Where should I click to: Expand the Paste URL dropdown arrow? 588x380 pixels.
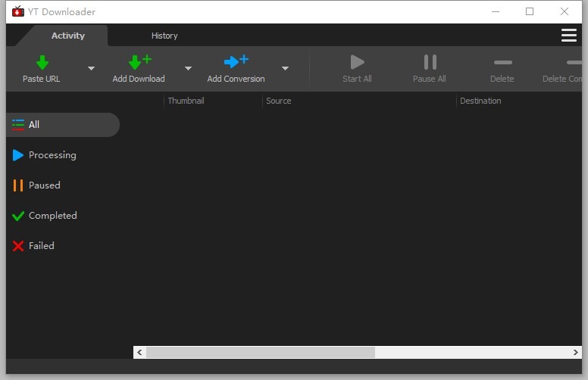(x=91, y=69)
